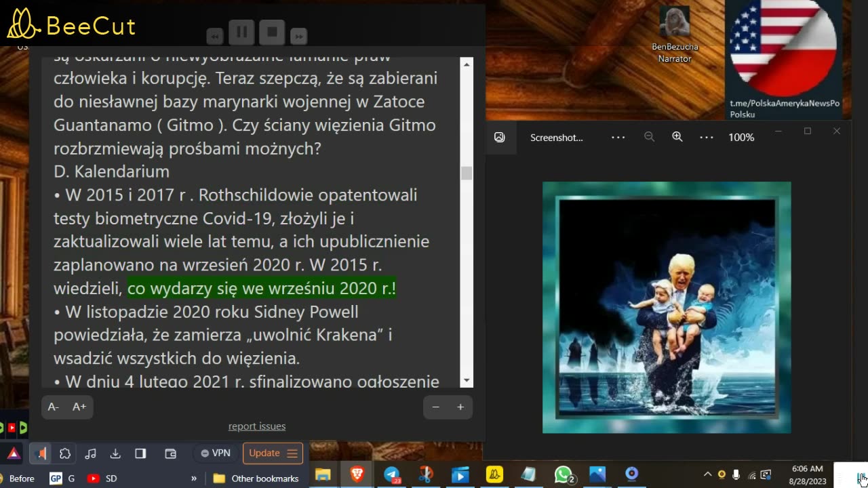Open the SD YouTube bookmark
868x488 pixels.
point(102,479)
